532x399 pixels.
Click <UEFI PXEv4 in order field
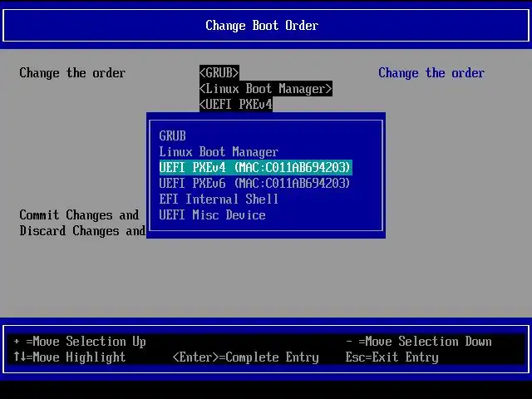pyautogui.click(x=236, y=104)
